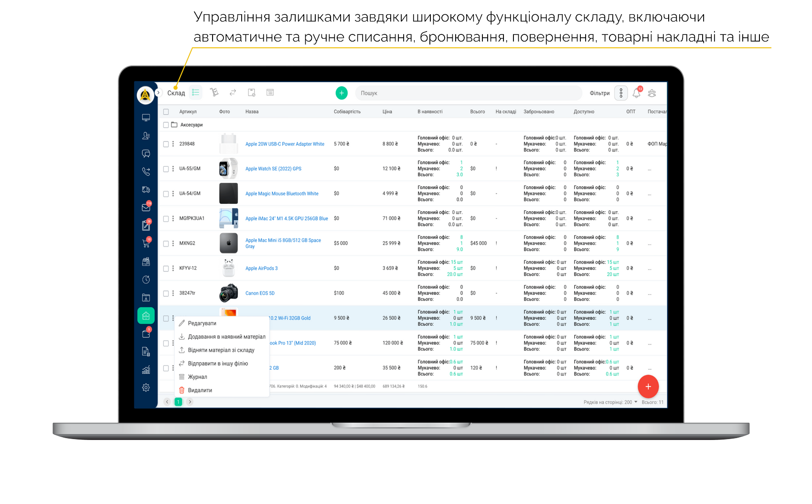Viewport: 812px width, 504px height.
Task: Click the Фільтри button
Action: point(599,93)
